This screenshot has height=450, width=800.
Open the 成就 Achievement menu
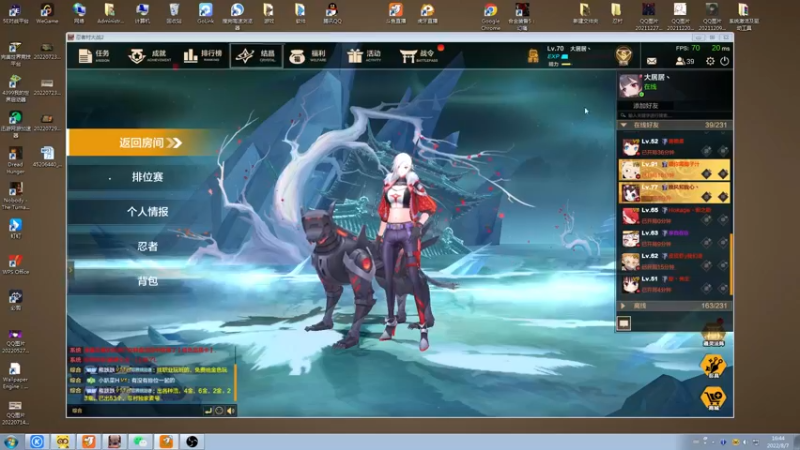149,56
